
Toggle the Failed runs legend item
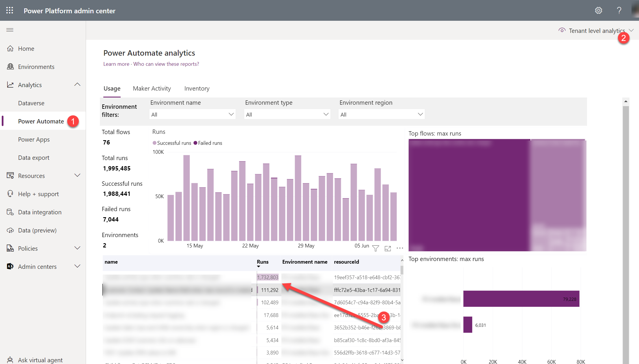pos(208,143)
